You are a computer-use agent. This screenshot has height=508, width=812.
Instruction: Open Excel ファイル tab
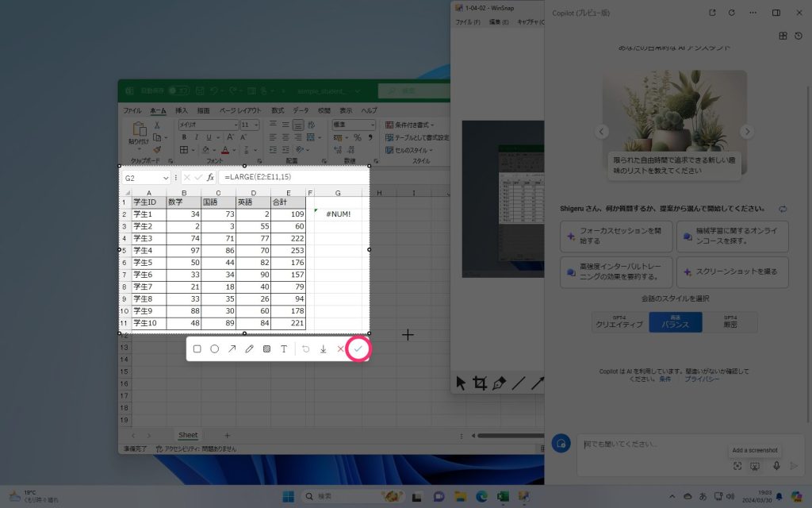coord(132,110)
